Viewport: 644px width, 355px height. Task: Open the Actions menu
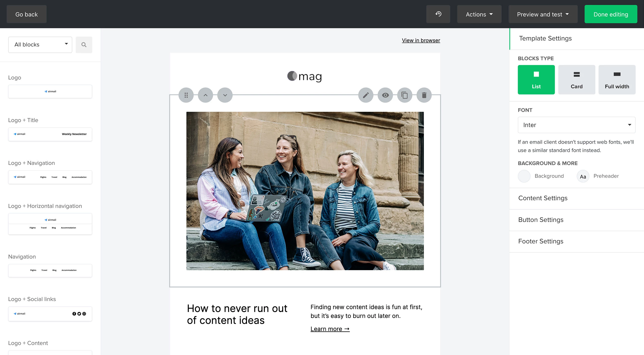pos(479,14)
